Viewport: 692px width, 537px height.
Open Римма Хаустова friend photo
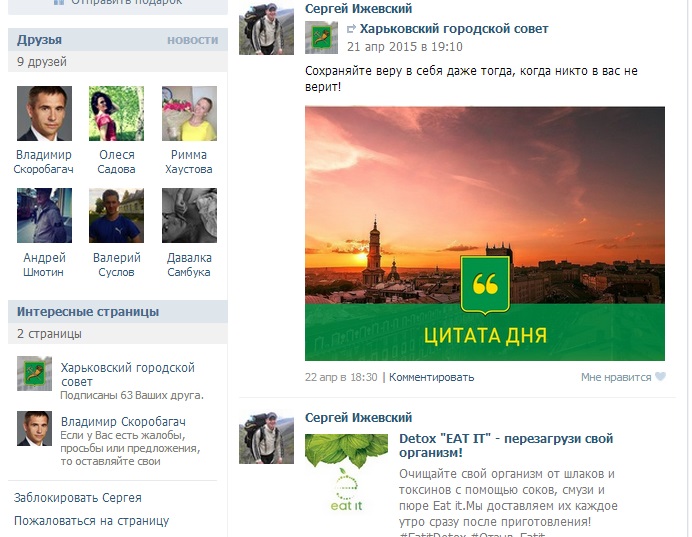tap(189, 113)
